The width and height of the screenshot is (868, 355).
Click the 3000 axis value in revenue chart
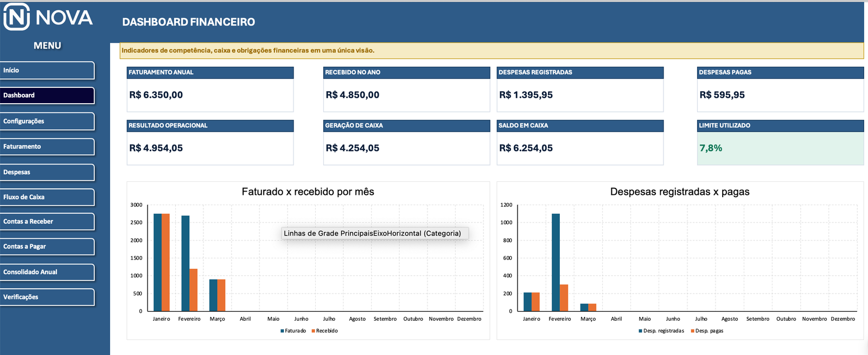(136, 205)
